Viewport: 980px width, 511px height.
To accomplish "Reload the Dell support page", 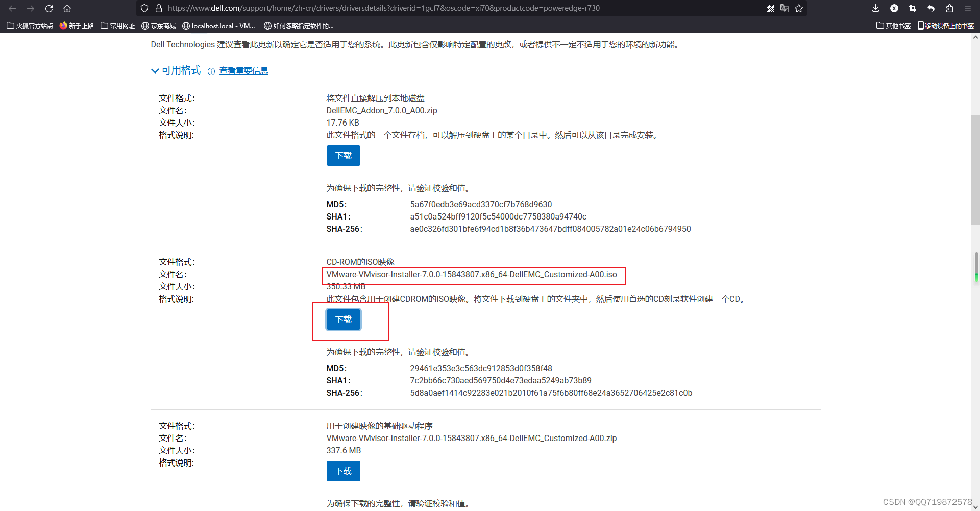I will click(49, 8).
